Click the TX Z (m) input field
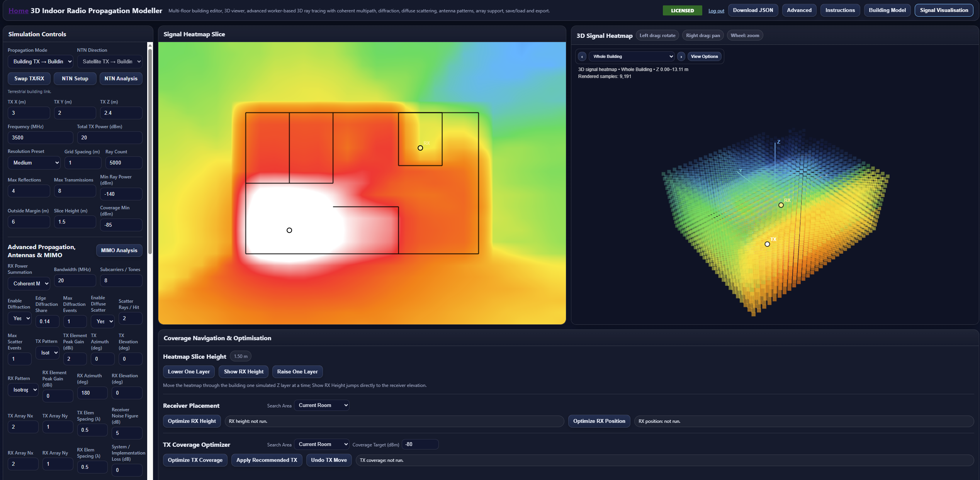This screenshot has width=980, height=480. 121,113
